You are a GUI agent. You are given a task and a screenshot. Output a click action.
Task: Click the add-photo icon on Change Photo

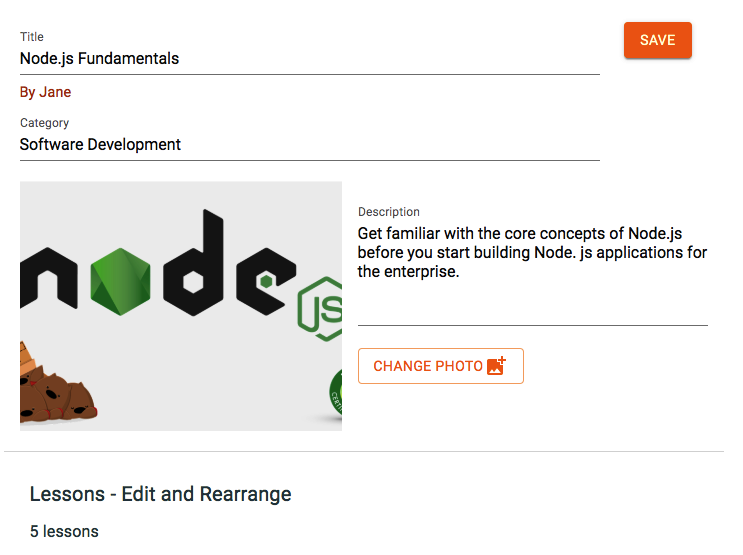pos(496,366)
